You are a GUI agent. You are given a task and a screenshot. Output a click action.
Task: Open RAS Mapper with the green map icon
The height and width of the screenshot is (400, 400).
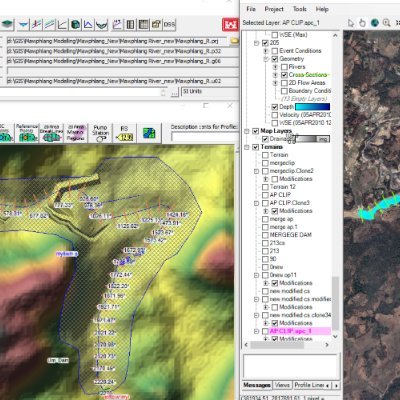(7, 24)
